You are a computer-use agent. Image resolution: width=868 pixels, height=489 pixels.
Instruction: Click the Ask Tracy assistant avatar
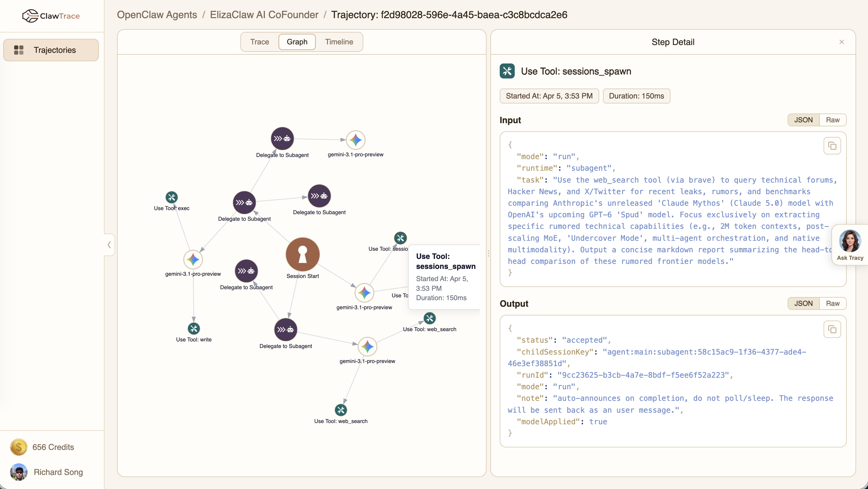coord(850,241)
